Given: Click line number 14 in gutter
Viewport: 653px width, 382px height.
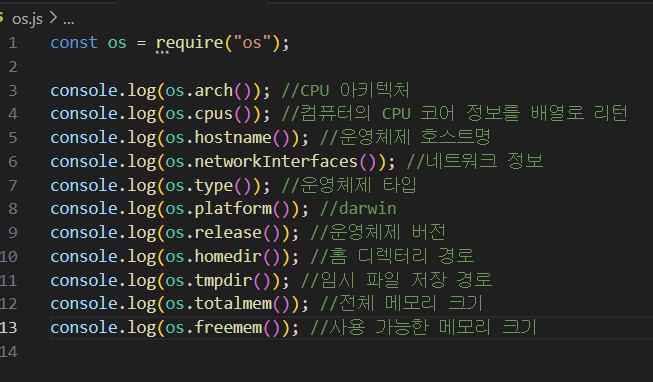Looking at the screenshot, I should pyautogui.click(x=9, y=352).
